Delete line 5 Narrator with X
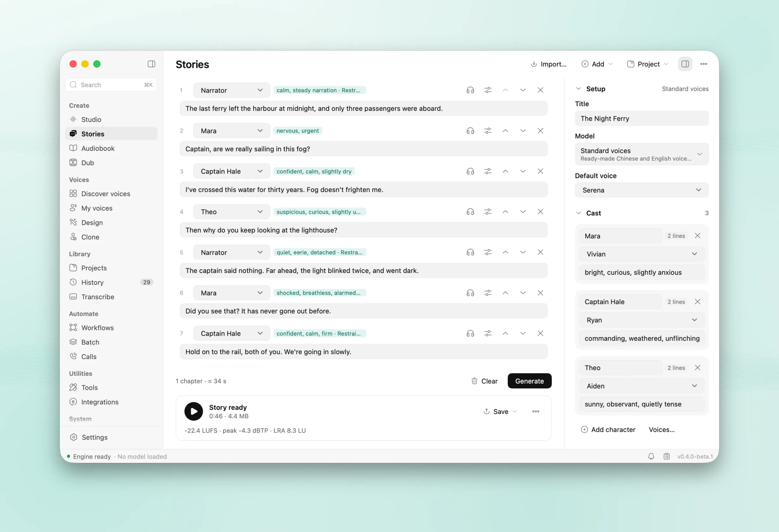The width and height of the screenshot is (779, 532). tap(540, 253)
